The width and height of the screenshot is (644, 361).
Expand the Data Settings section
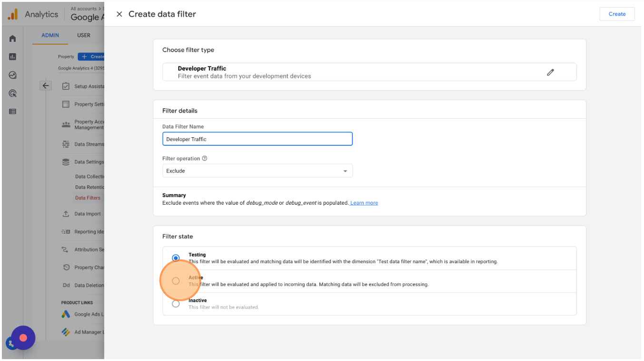point(88,162)
